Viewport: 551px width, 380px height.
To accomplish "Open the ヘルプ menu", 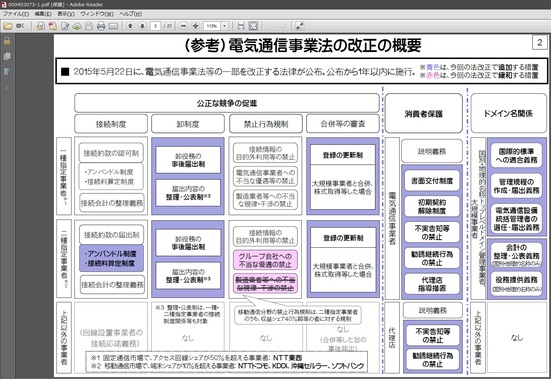I will coord(130,14).
